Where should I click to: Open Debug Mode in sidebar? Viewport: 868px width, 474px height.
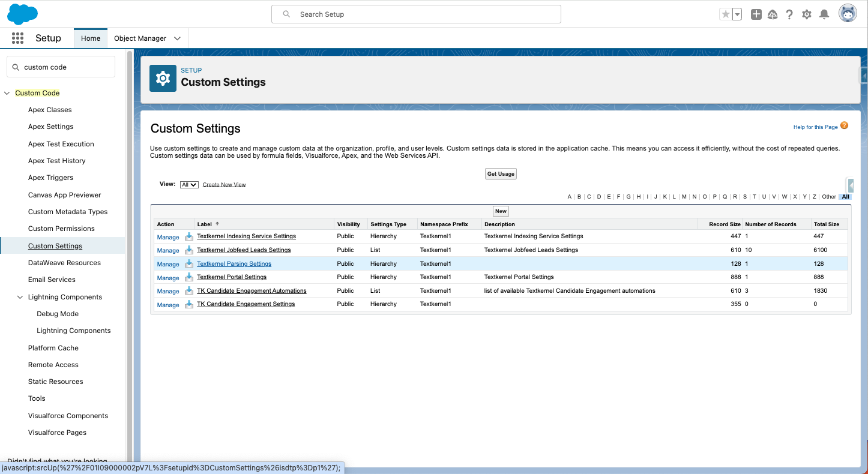(58, 314)
